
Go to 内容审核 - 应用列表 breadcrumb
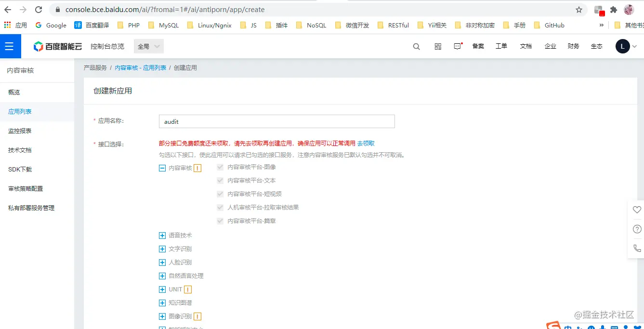coord(141,68)
